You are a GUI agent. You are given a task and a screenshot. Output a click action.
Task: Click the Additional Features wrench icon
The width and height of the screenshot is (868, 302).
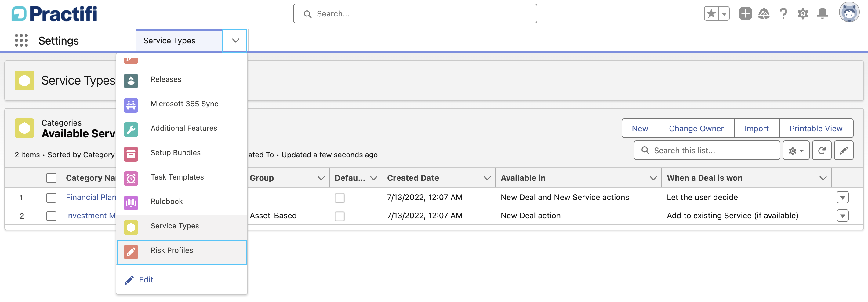(131, 130)
